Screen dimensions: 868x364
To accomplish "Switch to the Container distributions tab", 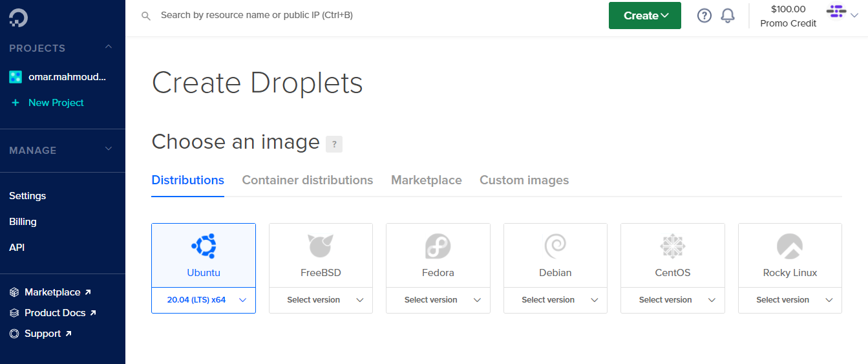I will click(x=308, y=180).
